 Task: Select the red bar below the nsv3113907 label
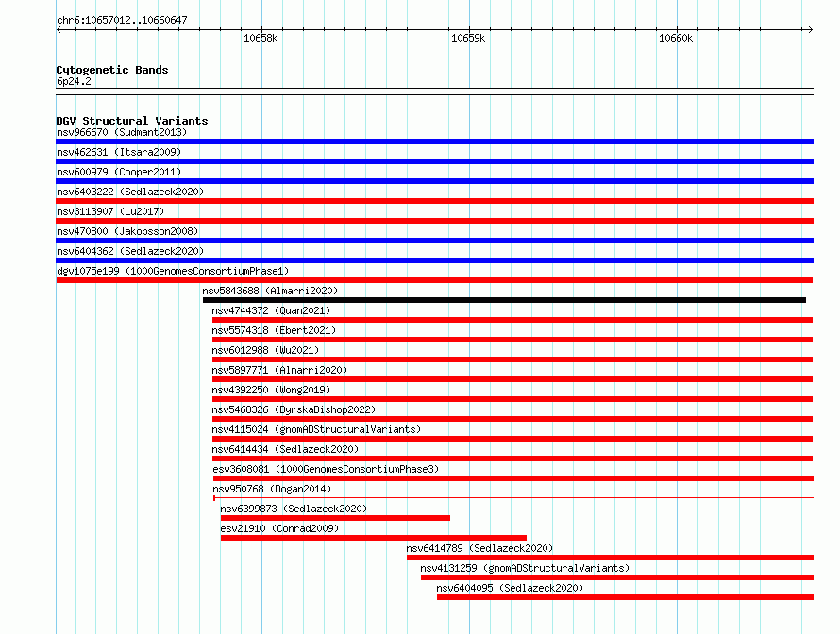pos(434,221)
